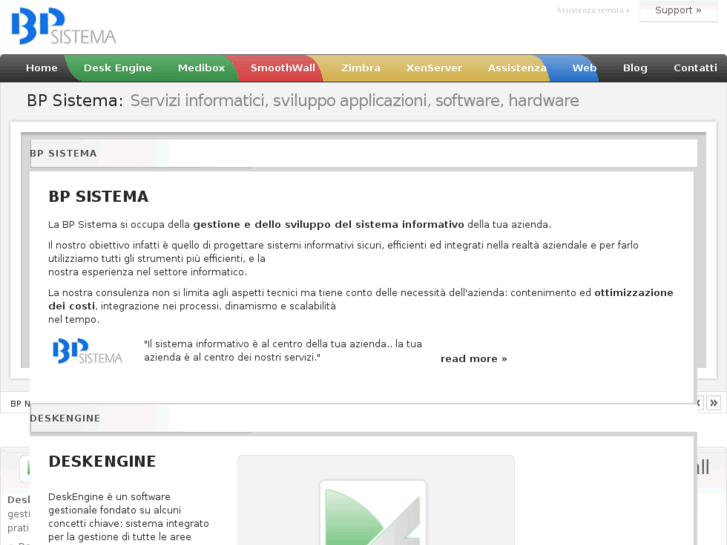Select the Web tab

pos(584,68)
